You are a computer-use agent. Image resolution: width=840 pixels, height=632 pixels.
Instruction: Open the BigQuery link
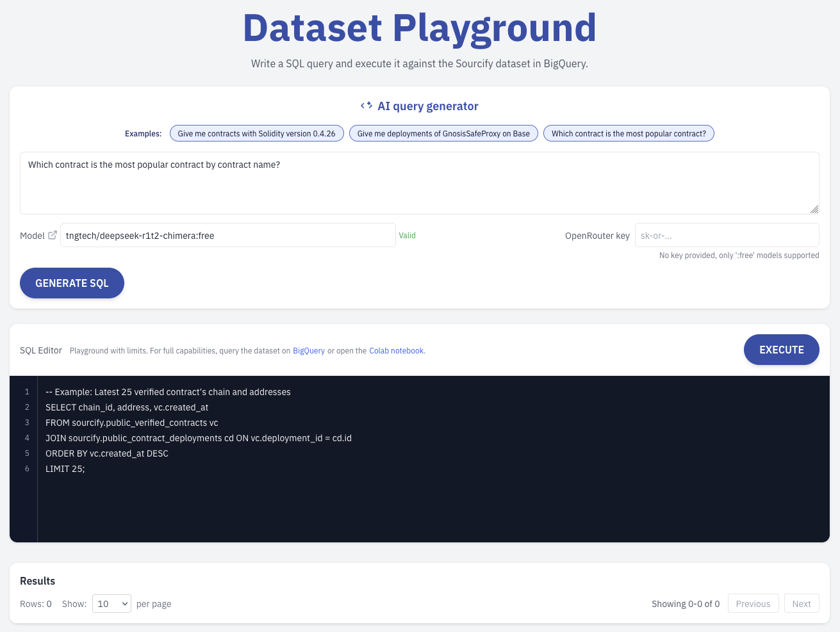(309, 350)
